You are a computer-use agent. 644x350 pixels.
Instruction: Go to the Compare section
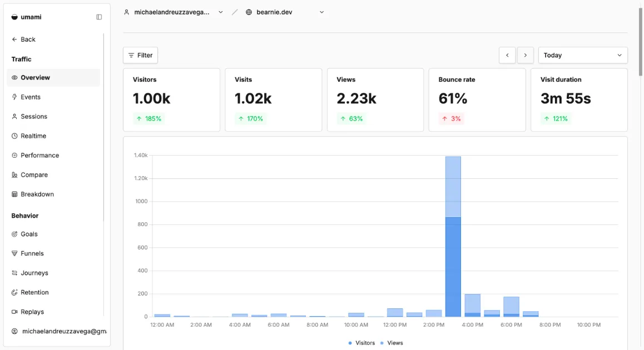33,175
